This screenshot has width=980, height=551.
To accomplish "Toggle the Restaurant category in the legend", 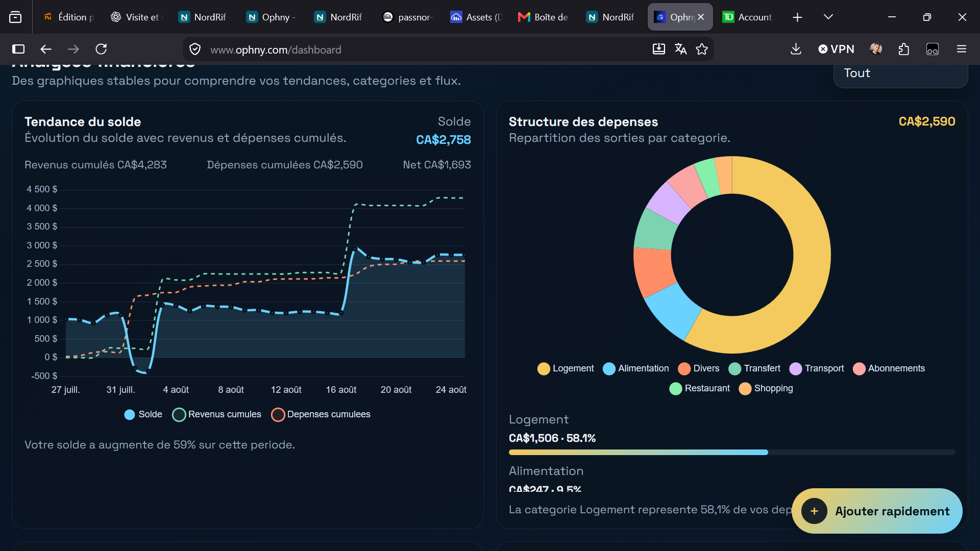I will (x=699, y=388).
